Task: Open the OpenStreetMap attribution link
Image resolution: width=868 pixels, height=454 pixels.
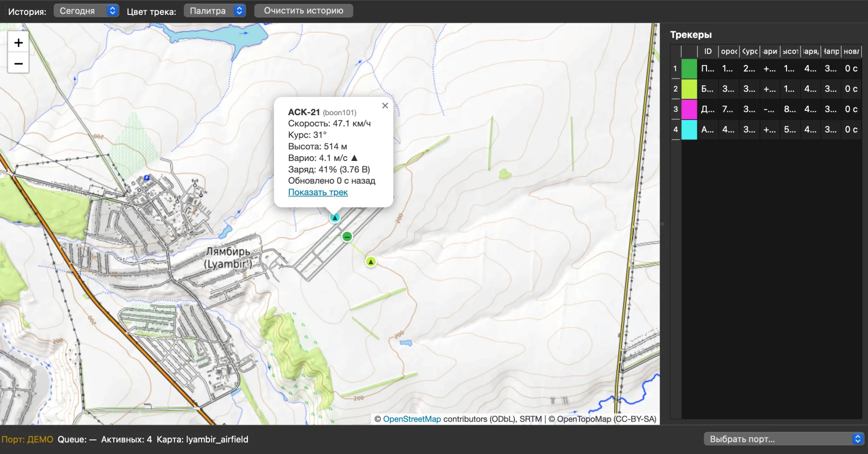Action: (x=412, y=419)
